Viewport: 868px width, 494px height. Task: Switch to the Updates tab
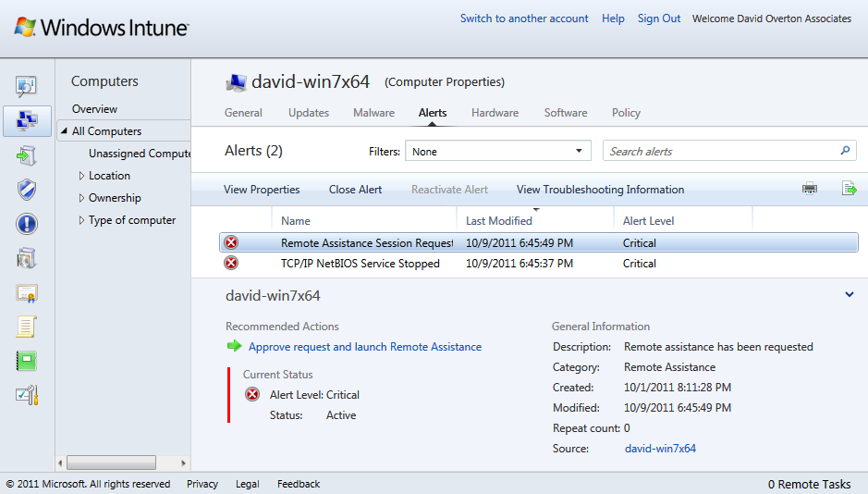click(x=309, y=113)
